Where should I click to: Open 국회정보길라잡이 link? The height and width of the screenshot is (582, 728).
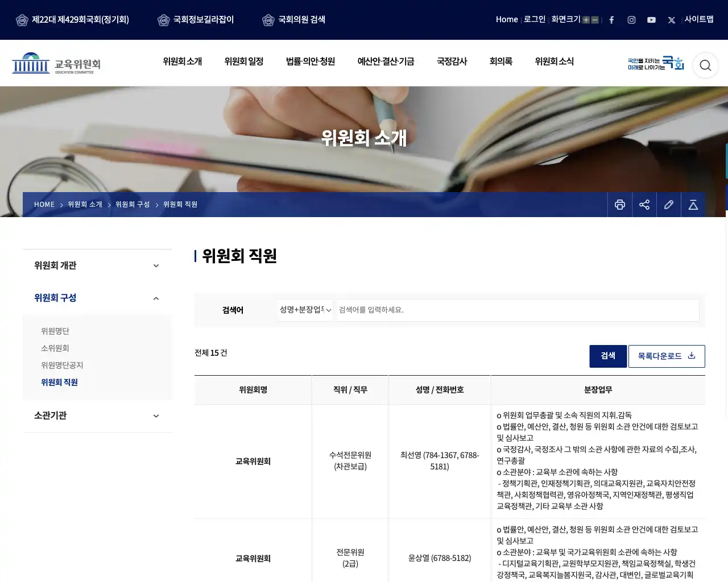[x=196, y=20]
